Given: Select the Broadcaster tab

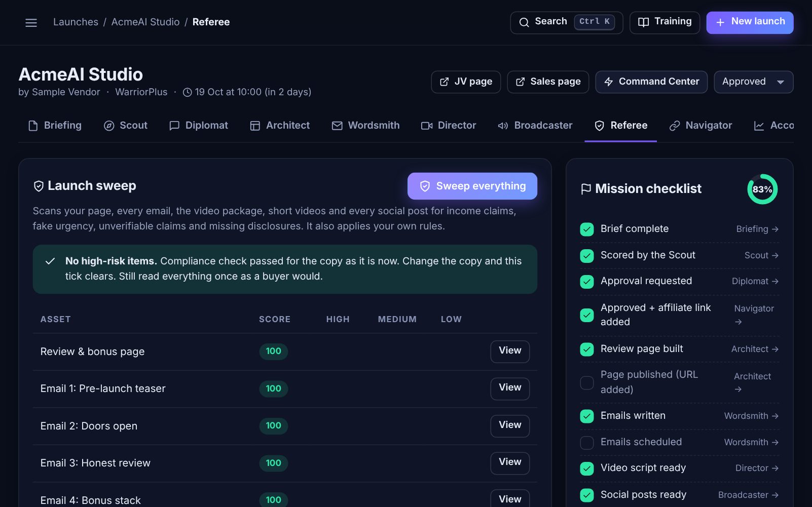Looking at the screenshot, I should pos(535,126).
